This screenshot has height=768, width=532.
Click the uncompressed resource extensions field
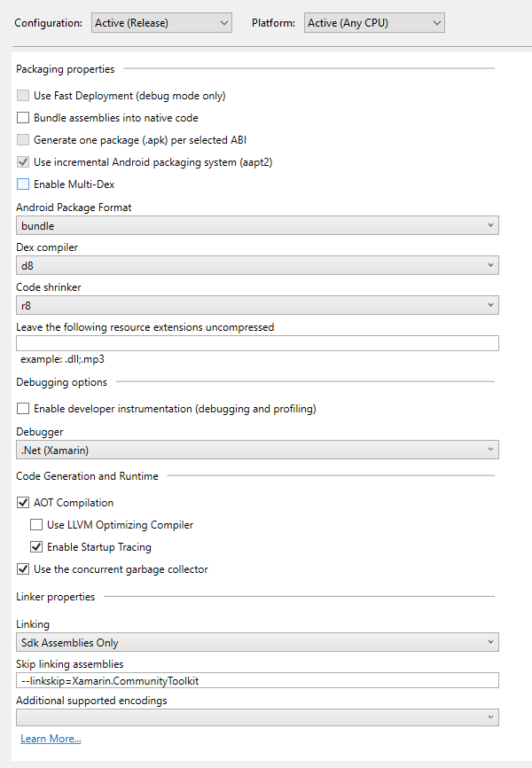point(257,343)
